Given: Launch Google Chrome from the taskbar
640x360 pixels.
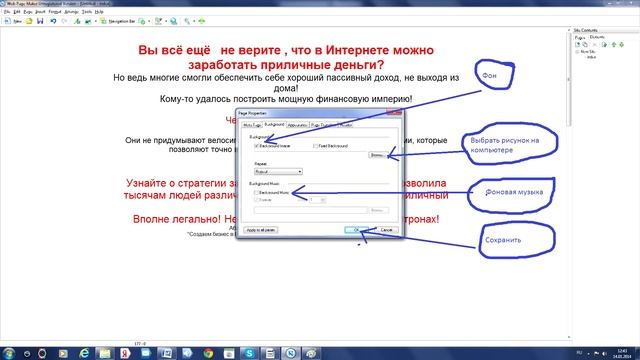Looking at the screenshot, I should point(208,353).
